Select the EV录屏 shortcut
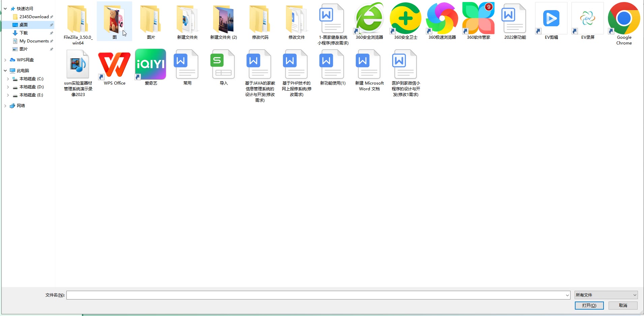 (588, 21)
